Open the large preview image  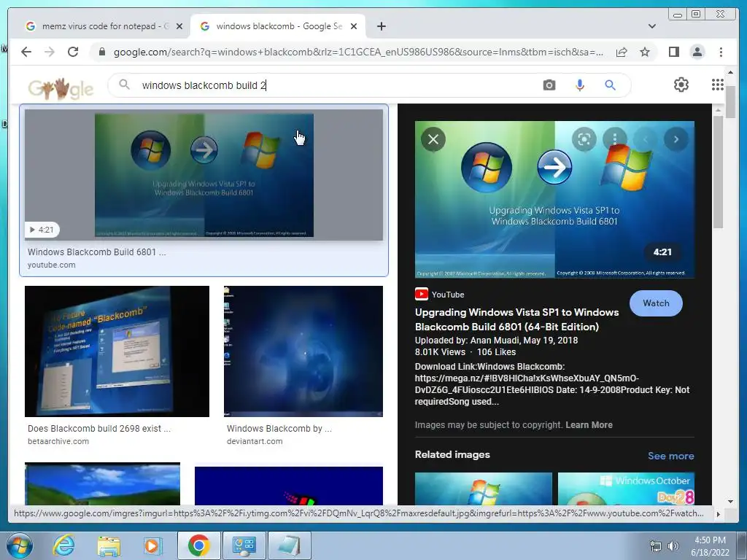554,199
